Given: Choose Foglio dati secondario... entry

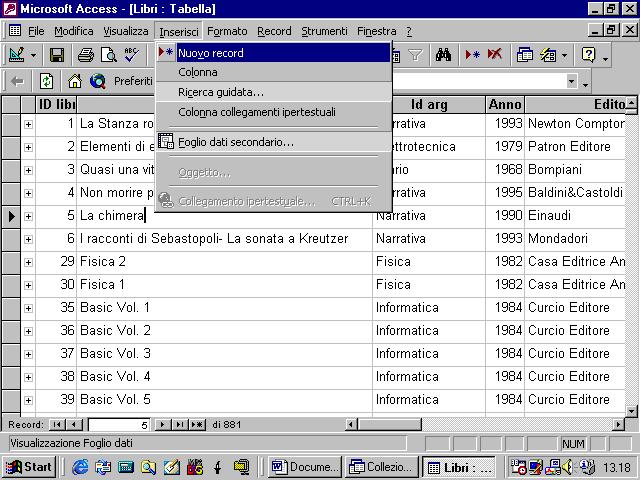Looking at the screenshot, I should [x=273, y=142].
